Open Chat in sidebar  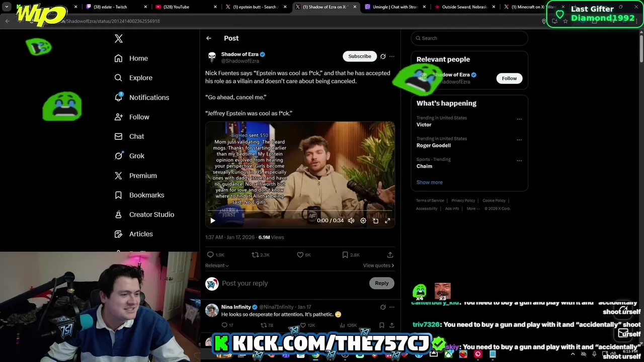pyautogui.click(x=129, y=136)
